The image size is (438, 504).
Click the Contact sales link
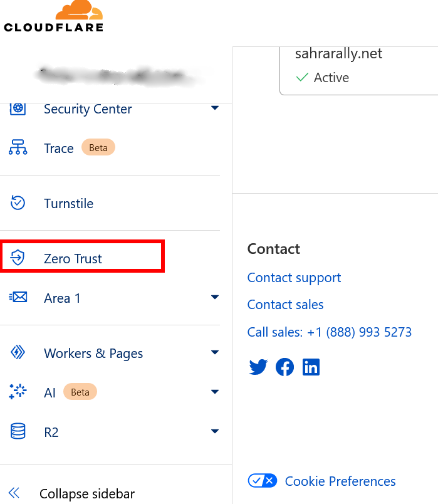[x=285, y=305]
